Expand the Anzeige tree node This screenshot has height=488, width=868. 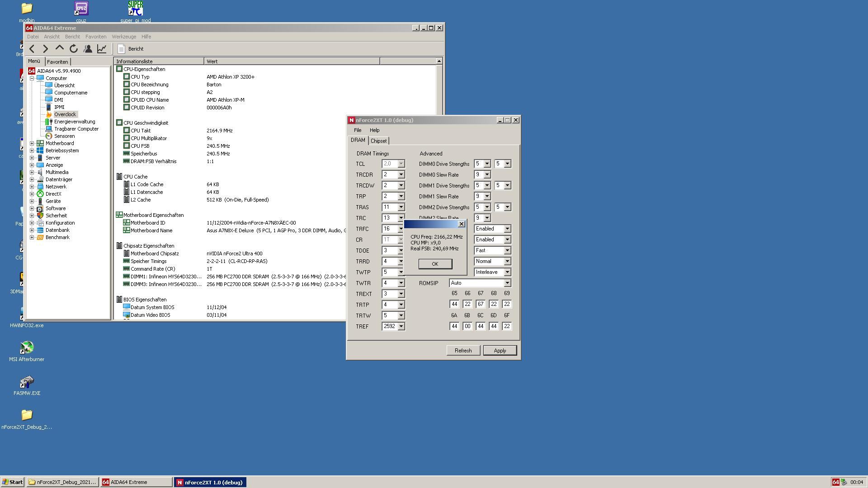(32, 165)
